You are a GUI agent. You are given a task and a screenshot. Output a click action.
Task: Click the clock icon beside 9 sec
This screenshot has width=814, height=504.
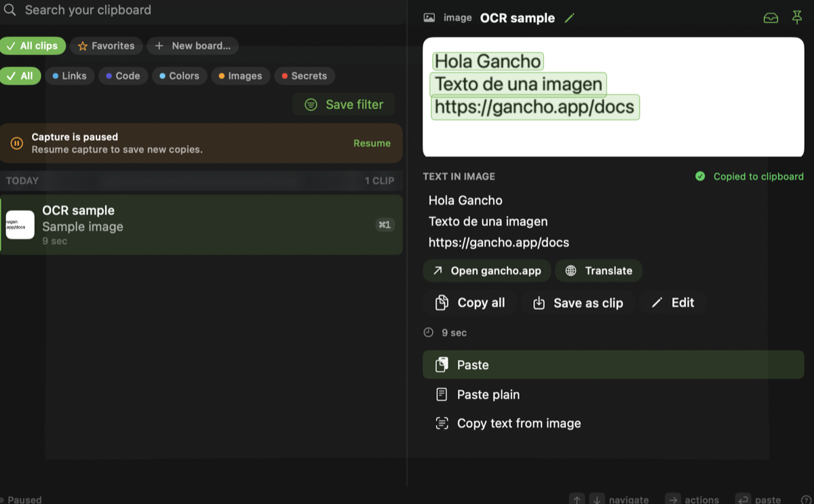428,332
